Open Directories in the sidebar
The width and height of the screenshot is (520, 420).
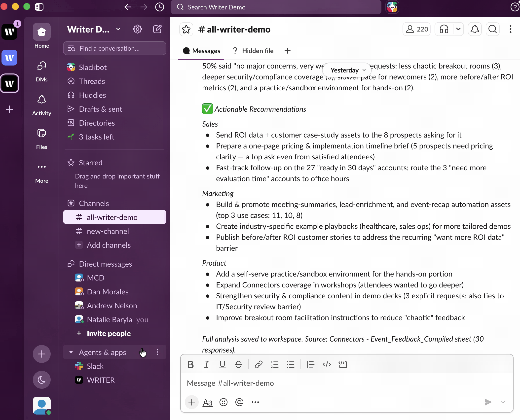click(115, 123)
